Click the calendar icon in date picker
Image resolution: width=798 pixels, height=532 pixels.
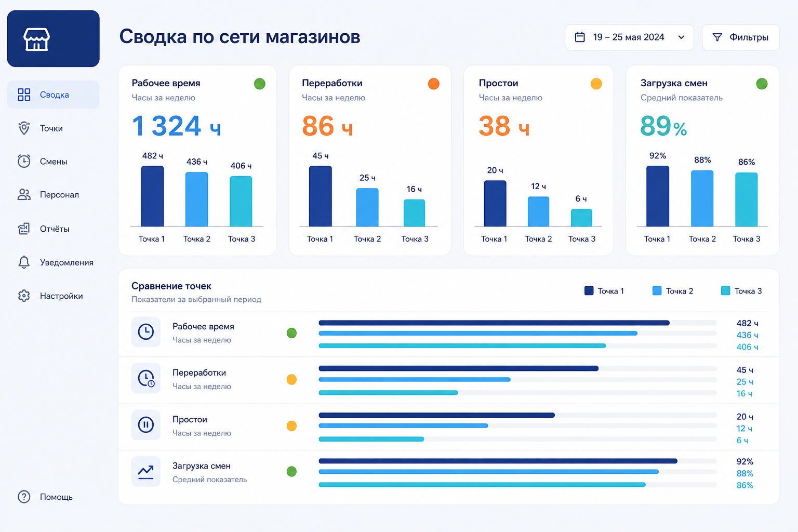[x=580, y=37]
